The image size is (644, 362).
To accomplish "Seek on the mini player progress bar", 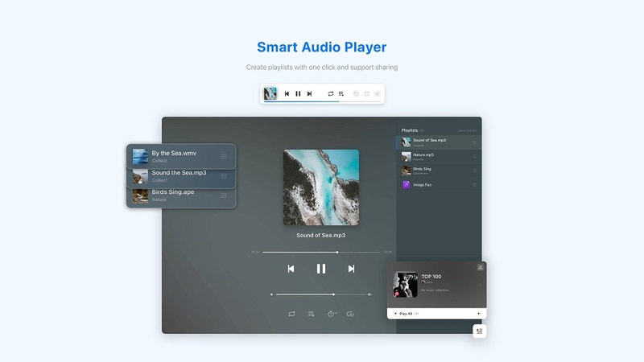I will pos(323,101).
